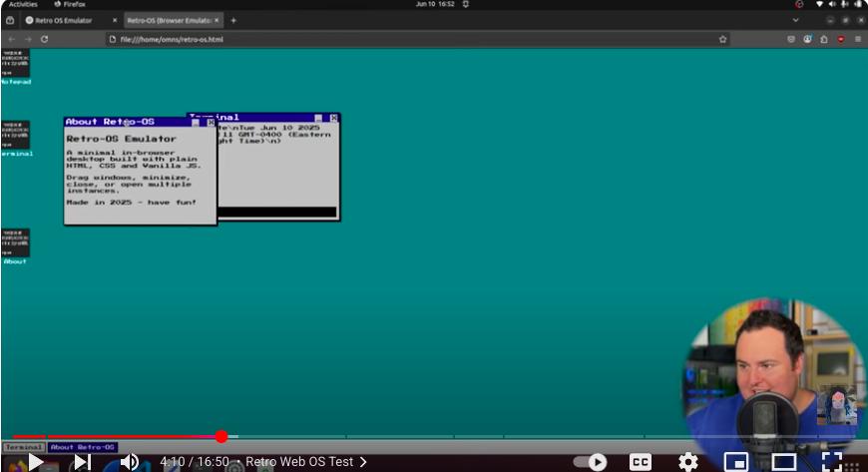Switch to the 'Retro OS Emulator' browser tab
Image resolution: width=868 pixels, height=472 pixels.
coord(71,21)
